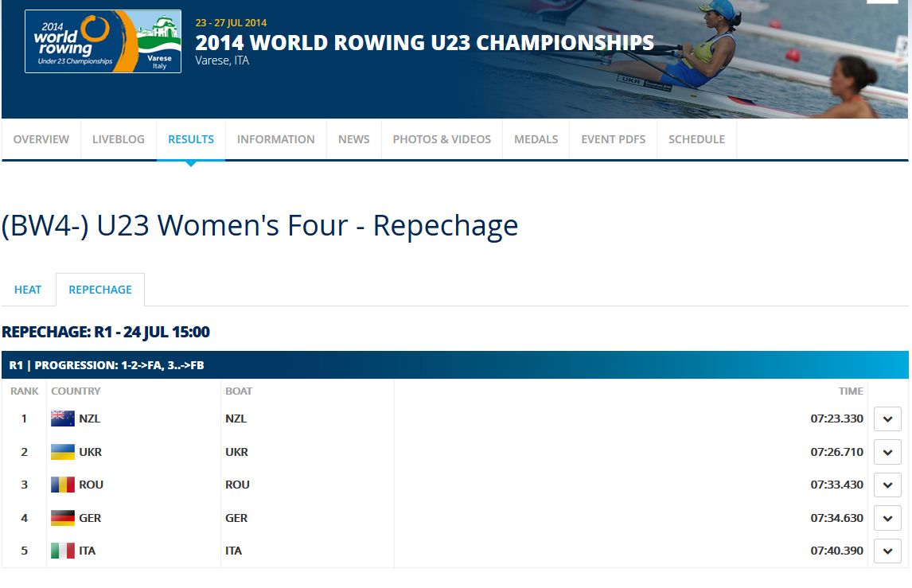Switch to the Heat tab
912x588 pixels.
click(x=28, y=290)
